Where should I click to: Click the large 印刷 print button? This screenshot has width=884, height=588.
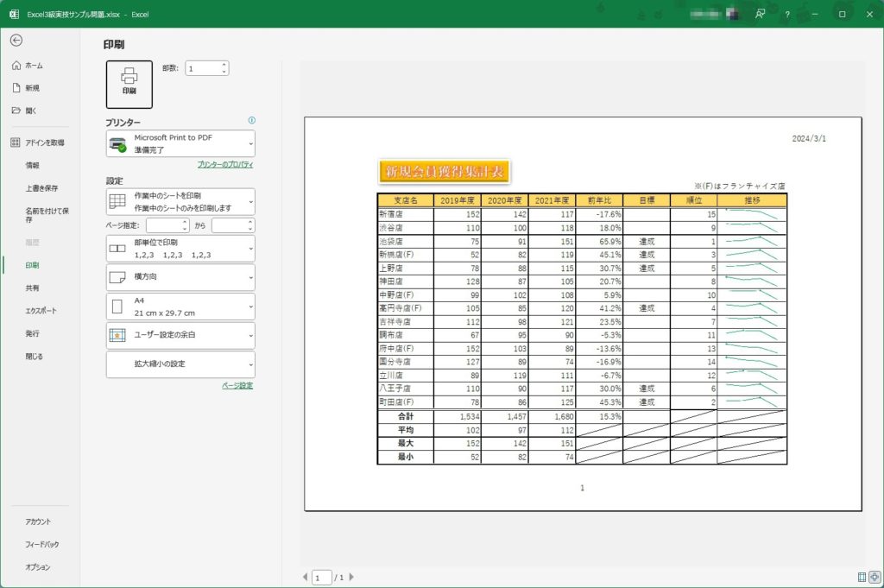click(x=129, y=84)
